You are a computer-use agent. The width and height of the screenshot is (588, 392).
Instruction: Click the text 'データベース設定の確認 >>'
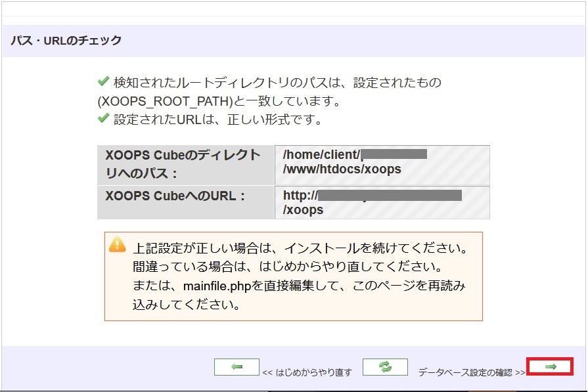471,372
